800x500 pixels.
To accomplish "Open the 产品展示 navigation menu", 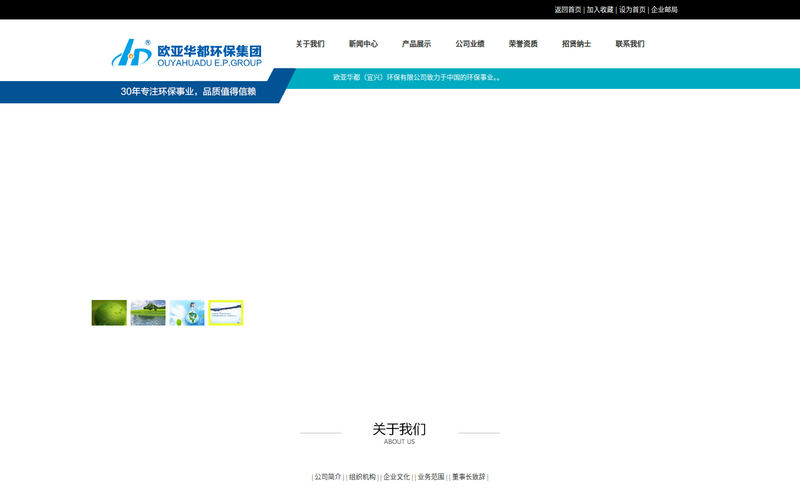I will coord(416,44).
